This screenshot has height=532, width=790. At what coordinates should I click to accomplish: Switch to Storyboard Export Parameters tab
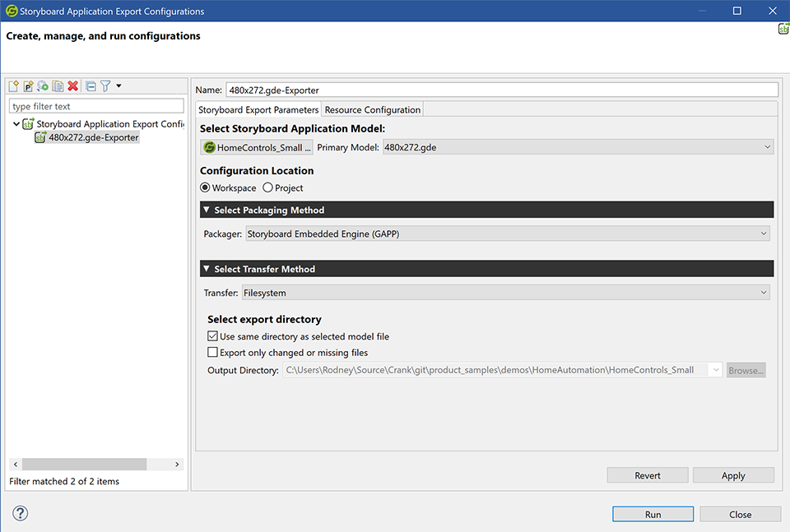[258, 109]
